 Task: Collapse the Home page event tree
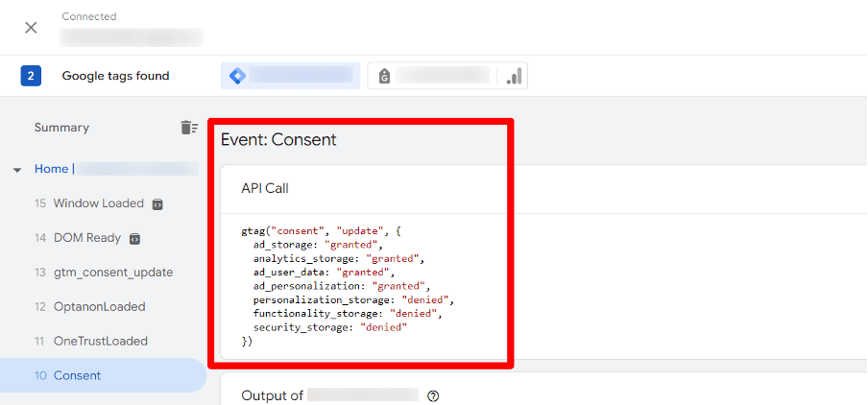[x=17, y=170]
